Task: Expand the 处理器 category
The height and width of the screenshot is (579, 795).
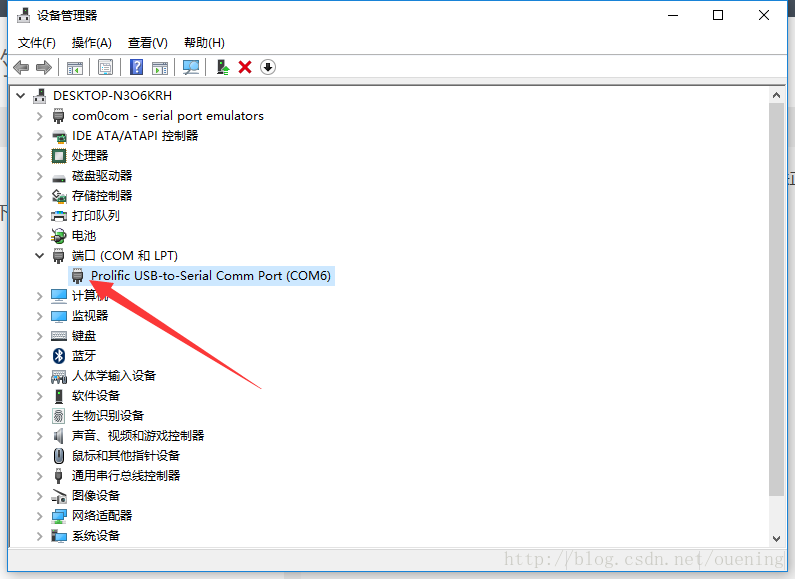Action: click(x=40, y=156)
